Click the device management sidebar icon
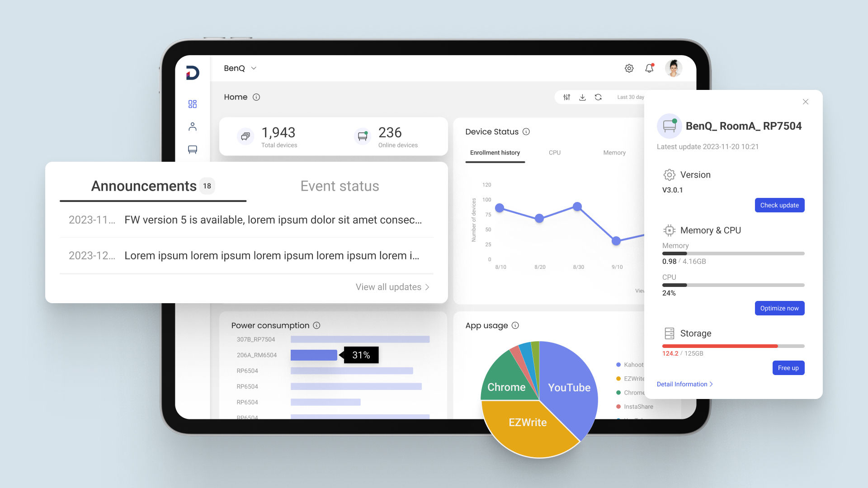The width and height of the screenshot is (868, 488). click(193, 150)
